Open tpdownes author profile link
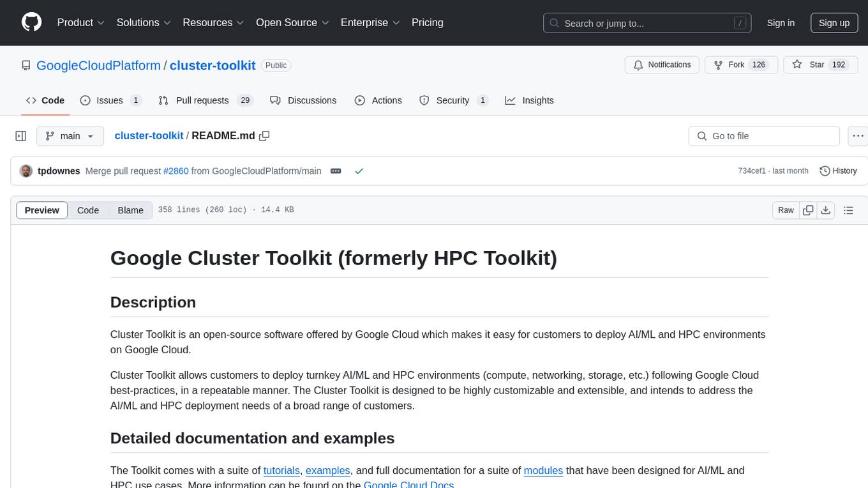This screenshot has height=488, width=868. (x=59, y=171)
